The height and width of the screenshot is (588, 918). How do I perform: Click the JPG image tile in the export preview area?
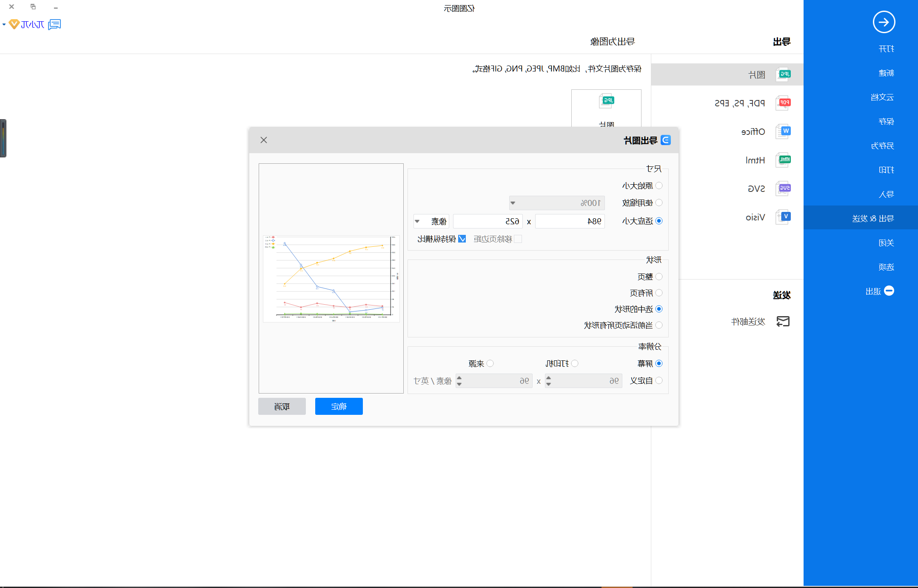coord(606,108)
